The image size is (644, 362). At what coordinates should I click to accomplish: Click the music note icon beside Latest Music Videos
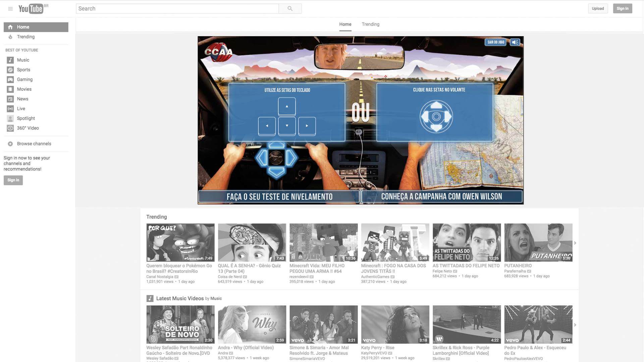[x=150, y=298]
